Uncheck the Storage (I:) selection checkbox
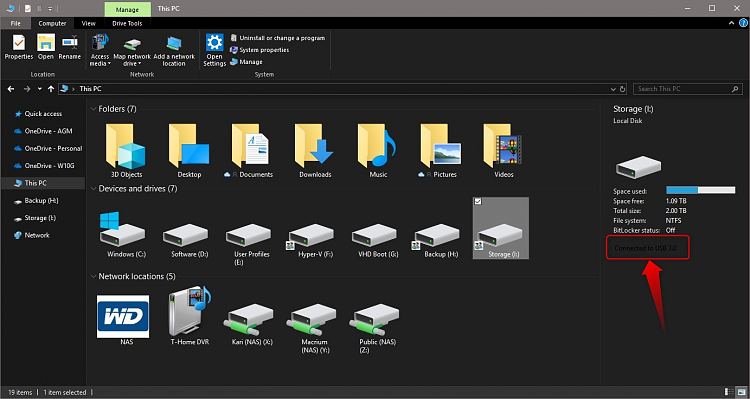Image resolution: width=750 pixels, height=399 pixels. tap(478, 202)
